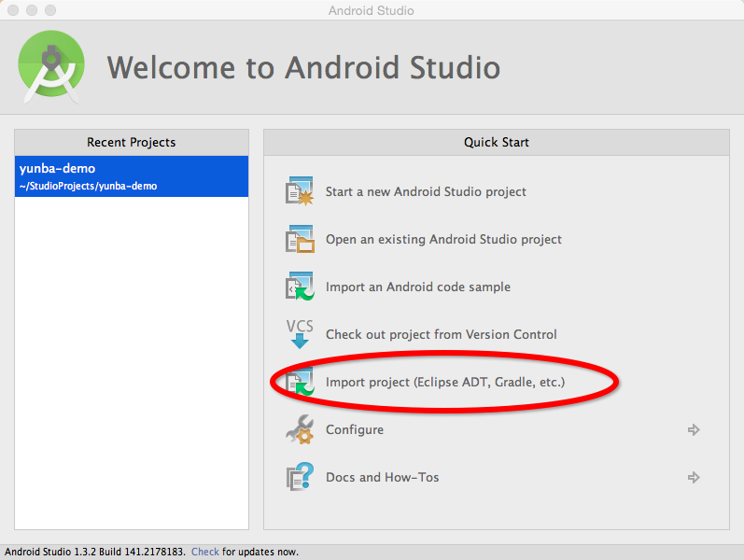The image size is (744, 560).
Task: Expand the Docs and How-Tos arrow
Action: coord(694,477)
